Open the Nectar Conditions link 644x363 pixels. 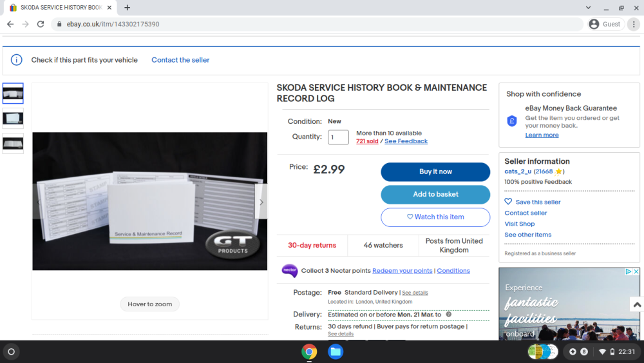coord(453,271)
